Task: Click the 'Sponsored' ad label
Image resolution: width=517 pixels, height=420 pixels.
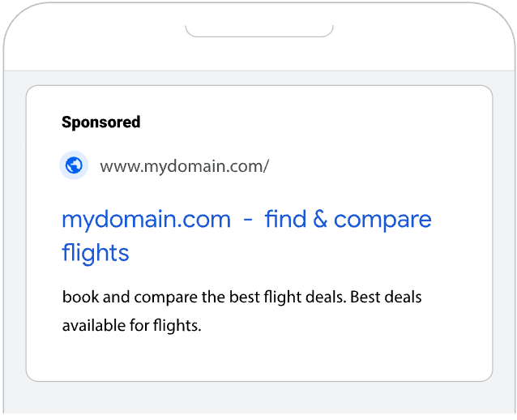Action: point(100,122)
